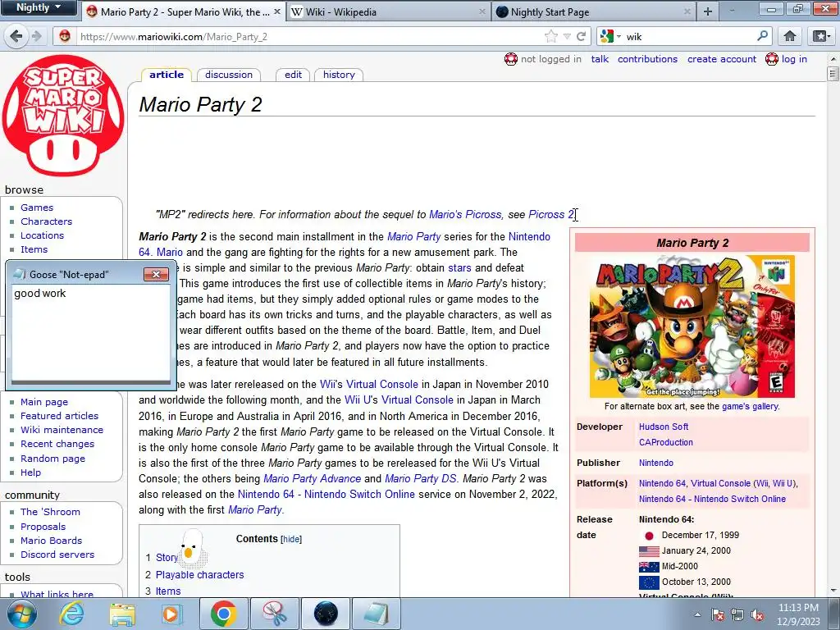
Task: Click the mushroom icon beside log in
Action: 771,59
